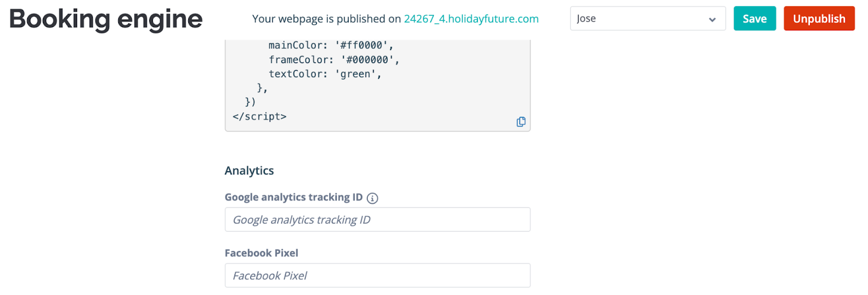Click the '},' line in the code snippet
The width and height of the screenshot is (868, 295).
point(262,88)
